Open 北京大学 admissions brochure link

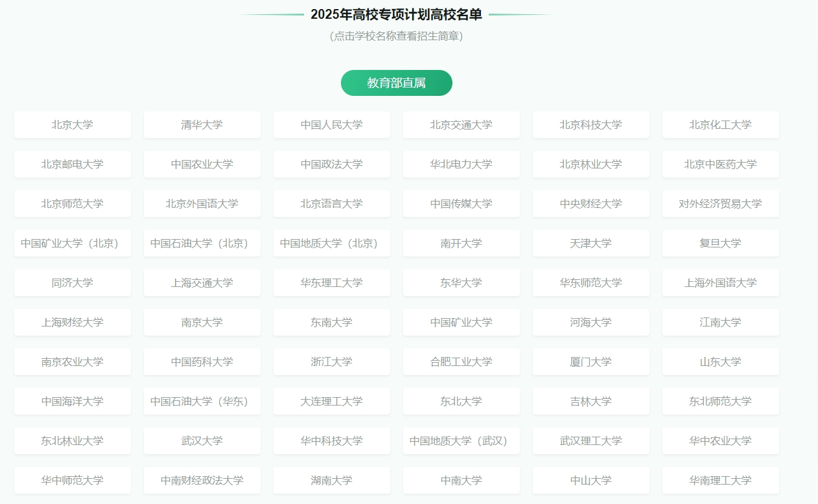[73, 124]
